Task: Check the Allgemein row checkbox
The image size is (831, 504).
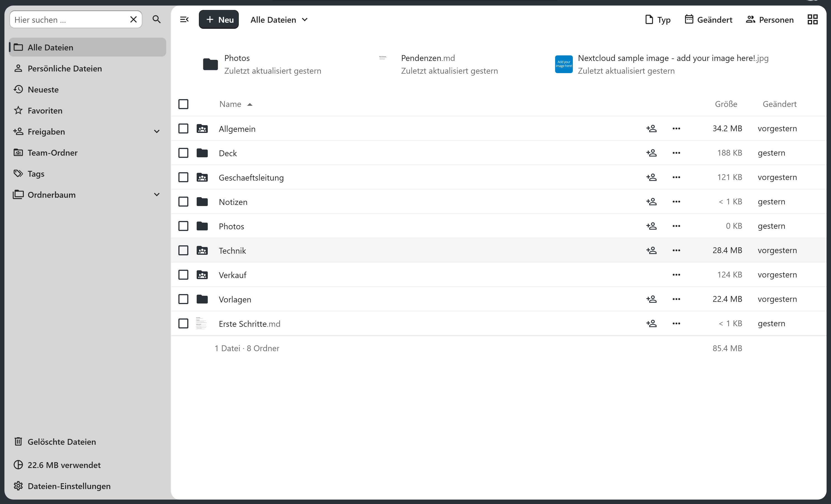Action: (x=183, y=128)
